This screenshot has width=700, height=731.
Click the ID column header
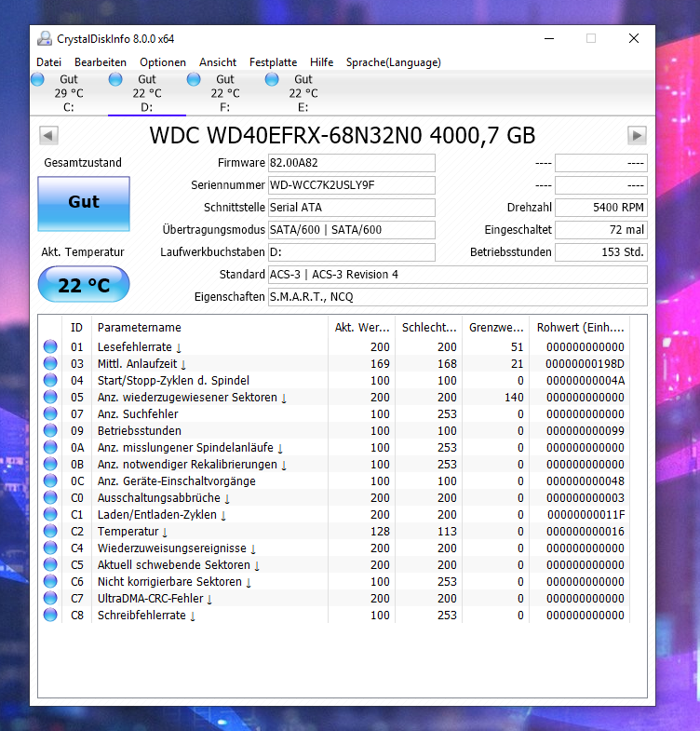pyautogui.click(x=76, y=327)
